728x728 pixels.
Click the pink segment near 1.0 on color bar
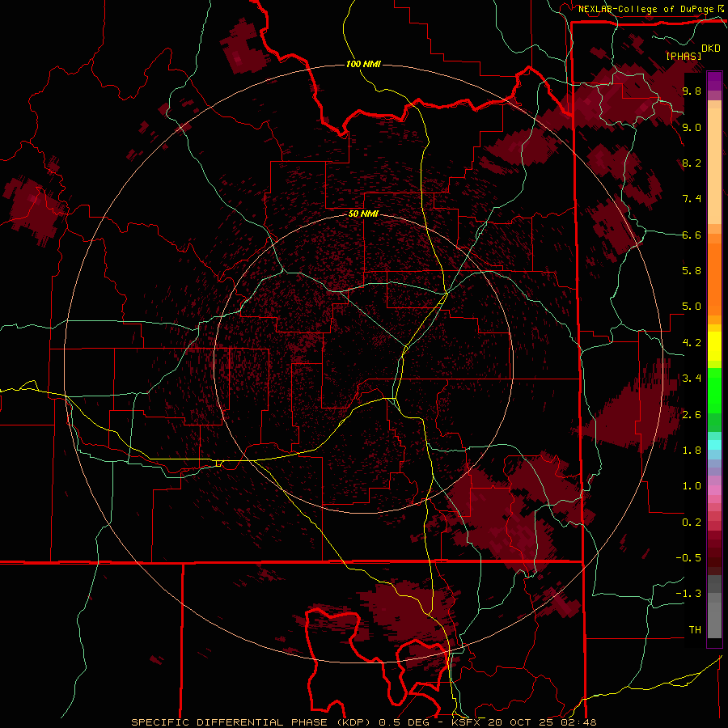click(714, 490)
